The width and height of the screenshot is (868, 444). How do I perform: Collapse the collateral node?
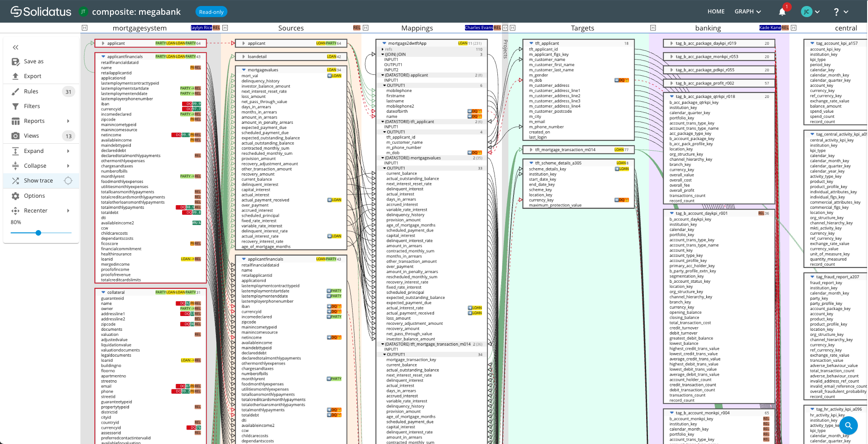(x=103, y=292)
